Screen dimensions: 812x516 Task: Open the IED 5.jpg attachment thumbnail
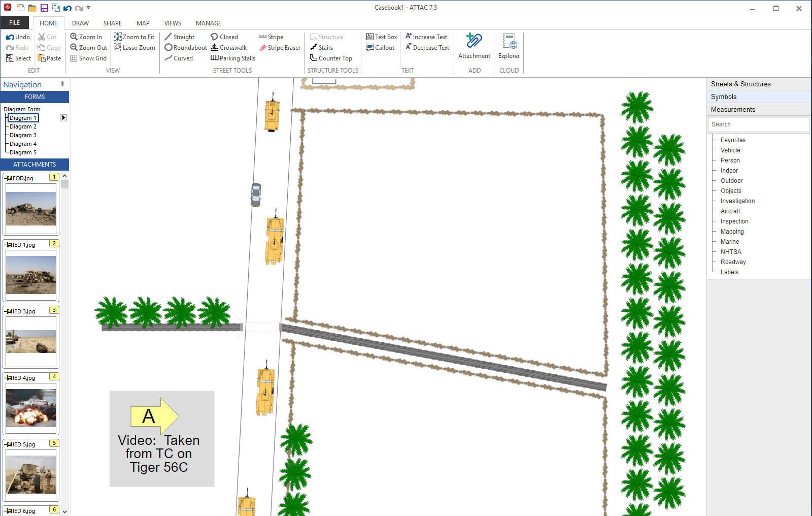coord(31,474)
